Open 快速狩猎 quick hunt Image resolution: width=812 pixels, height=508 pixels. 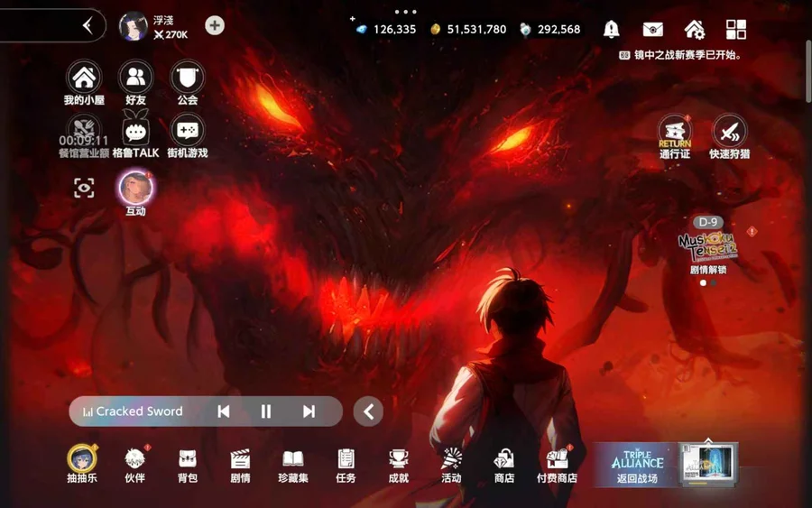[729, 133]
